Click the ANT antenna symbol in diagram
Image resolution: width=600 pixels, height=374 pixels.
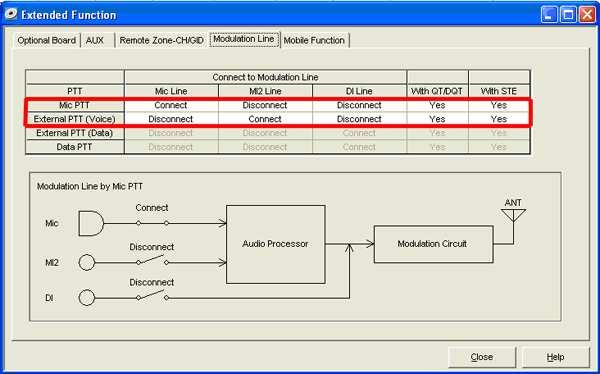[513, 216]
